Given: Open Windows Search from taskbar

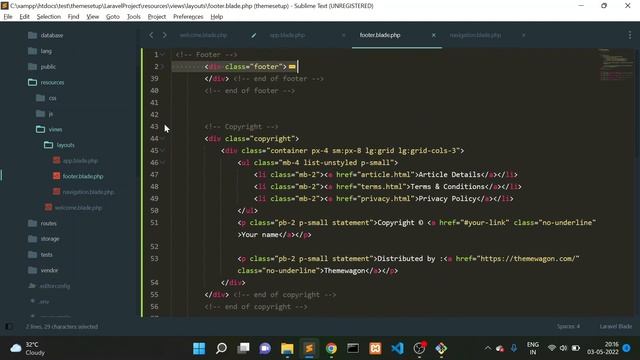Looking at the screenshot, I should click(x=221, y=348).
